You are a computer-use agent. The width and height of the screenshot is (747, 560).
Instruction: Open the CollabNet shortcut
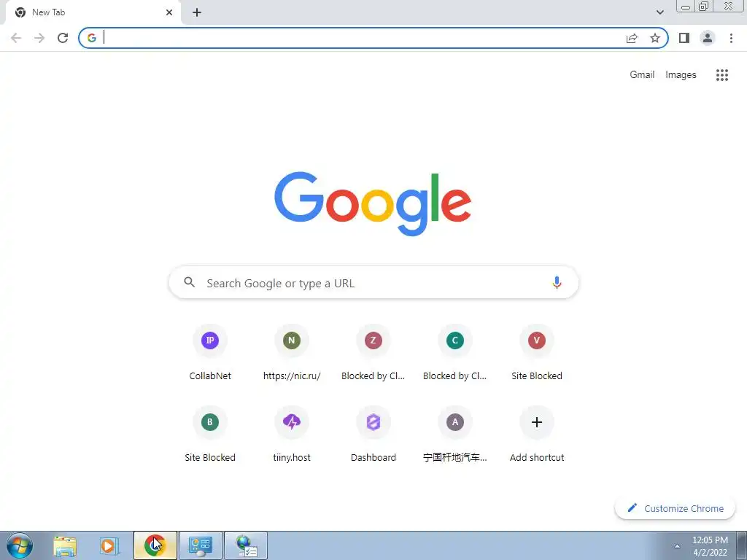click(x=210, y=353)
